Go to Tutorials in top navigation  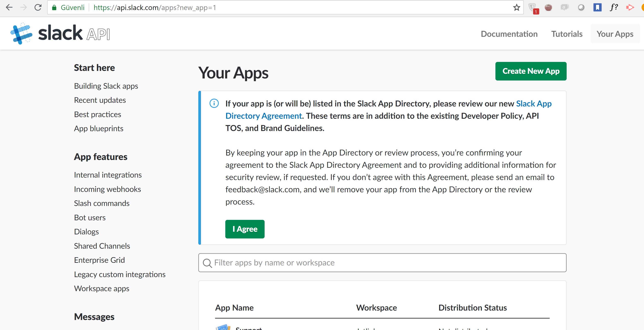567,34
